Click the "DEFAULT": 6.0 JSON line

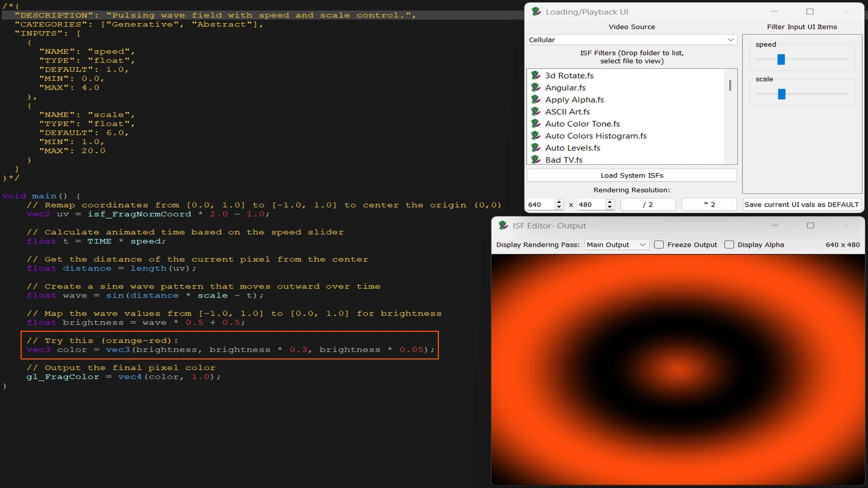pyautogui.click(x=84, y=133)
